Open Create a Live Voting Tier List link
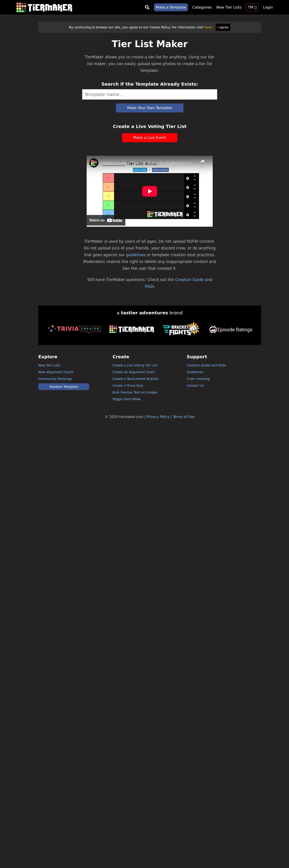The height and width of the screenshot is (868, 289). click(135, 365)
